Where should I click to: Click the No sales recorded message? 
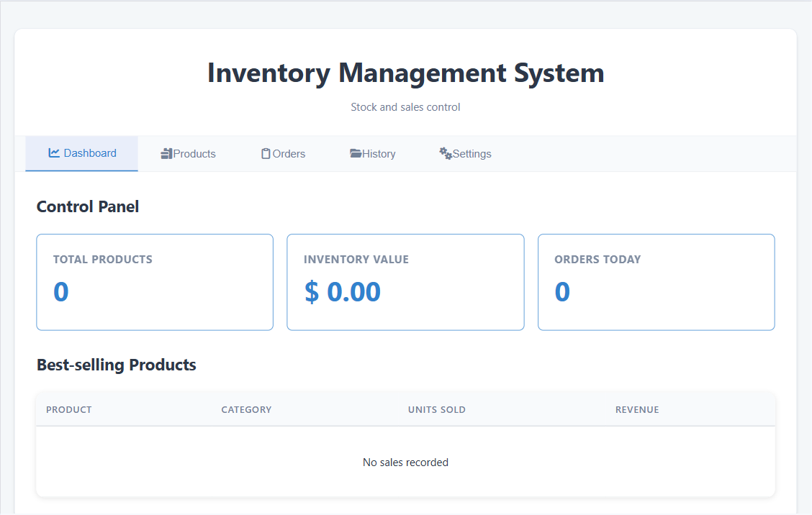point(405,462)
